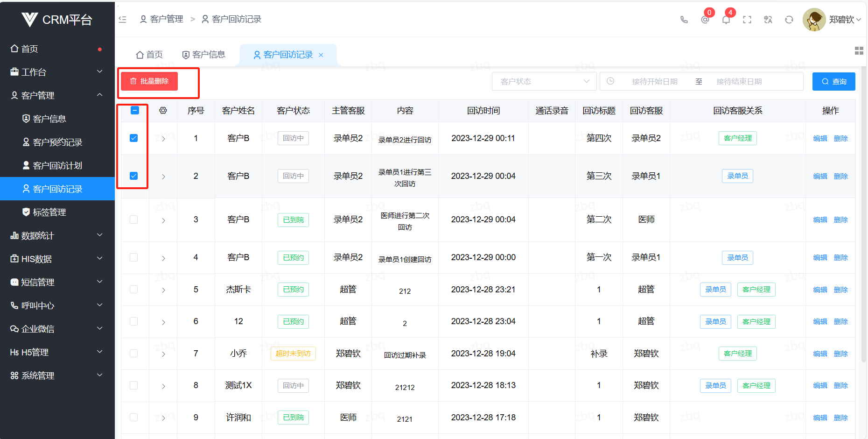Click the 批量删除 button
The image size is (868, 439).
coord(149,81)
